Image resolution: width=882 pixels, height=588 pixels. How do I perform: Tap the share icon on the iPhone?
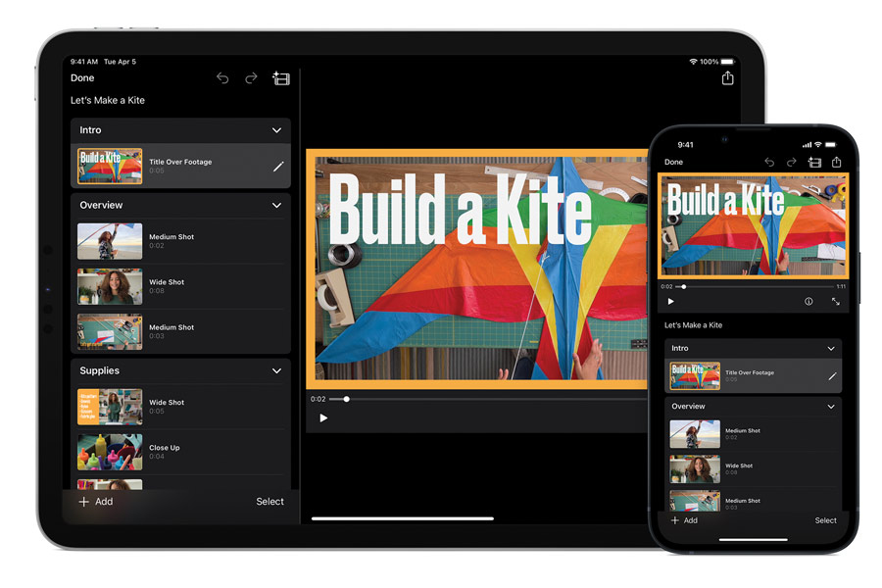pyautogui.click(x=837, y=162)
